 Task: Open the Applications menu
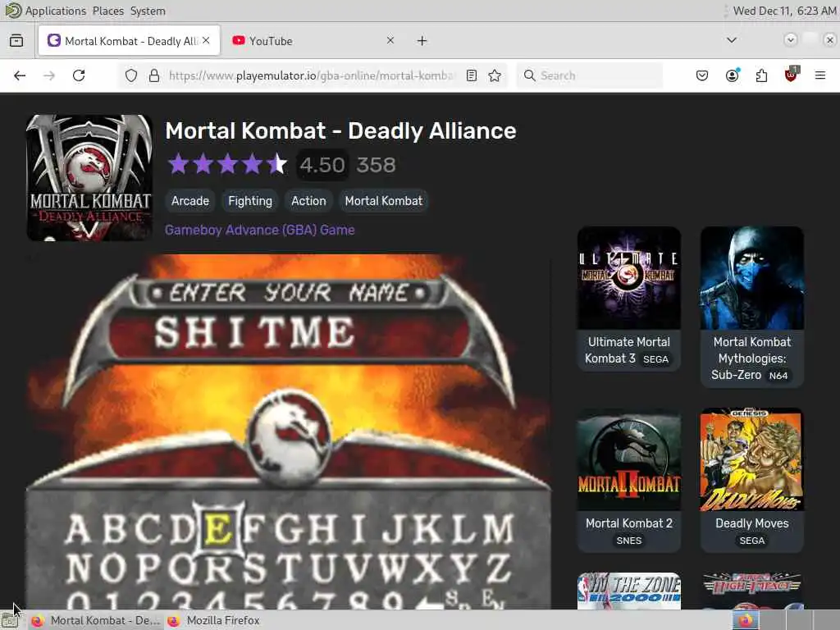[55, 11]
